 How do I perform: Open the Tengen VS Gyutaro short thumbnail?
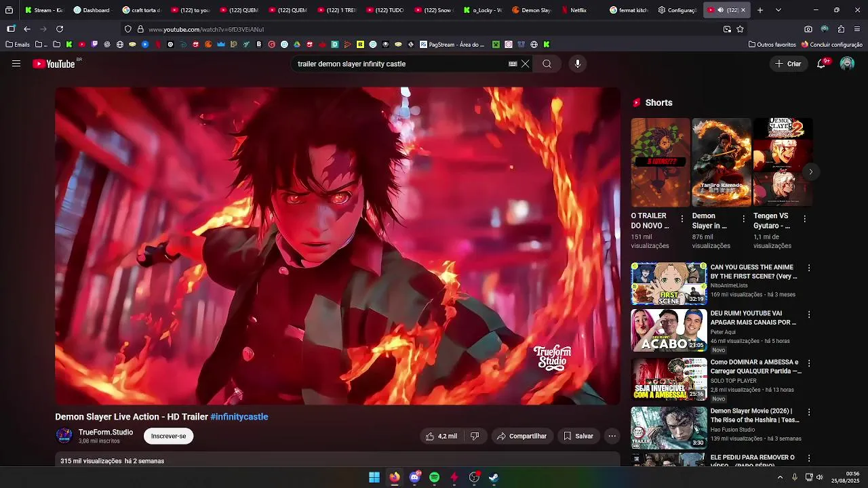[x=783, y=163]
